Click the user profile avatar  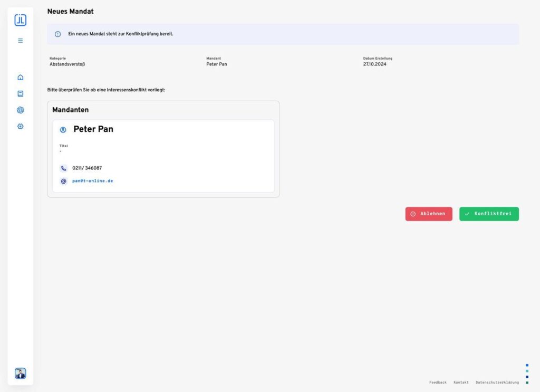[20, 374]
